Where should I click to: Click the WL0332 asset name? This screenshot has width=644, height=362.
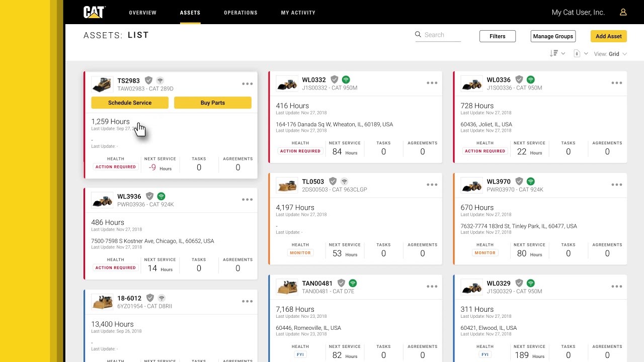point(314,80)
